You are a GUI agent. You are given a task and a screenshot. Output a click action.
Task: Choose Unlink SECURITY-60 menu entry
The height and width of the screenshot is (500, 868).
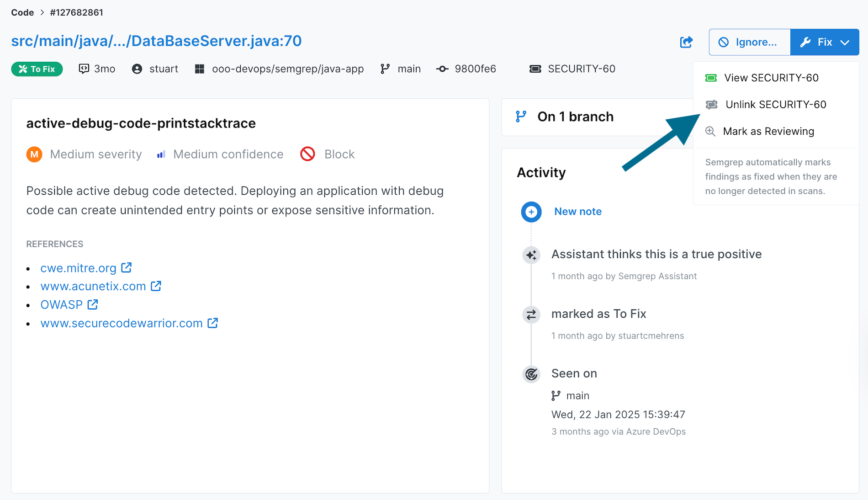tap(776, 104)
